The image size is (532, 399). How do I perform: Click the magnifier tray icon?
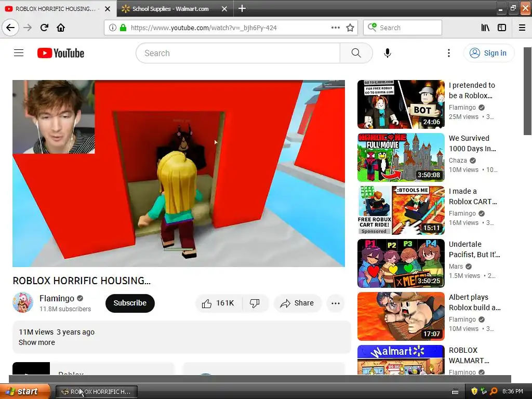[x=494, y=391]
